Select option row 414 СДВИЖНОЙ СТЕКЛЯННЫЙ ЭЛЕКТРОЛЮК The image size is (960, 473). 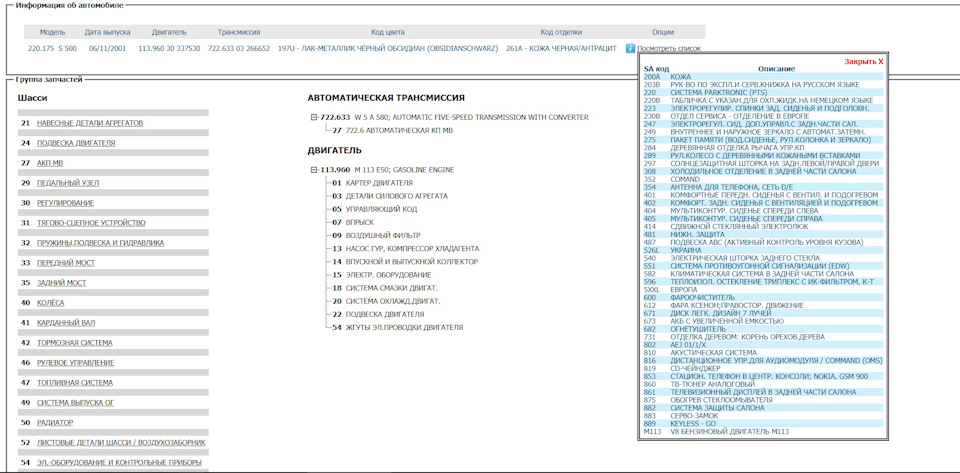[x=763, y=226]
